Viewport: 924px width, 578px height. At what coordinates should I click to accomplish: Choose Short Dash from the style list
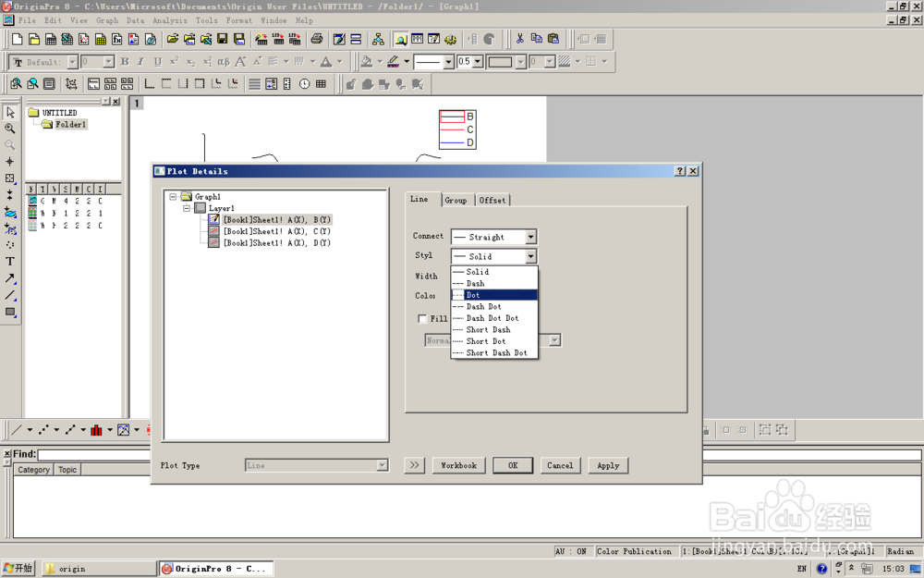pyautogui.click(x=494, y=330)
